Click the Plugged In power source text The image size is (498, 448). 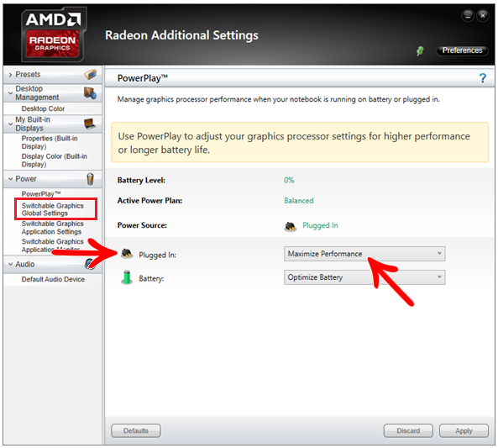click(x=320, y=225)
